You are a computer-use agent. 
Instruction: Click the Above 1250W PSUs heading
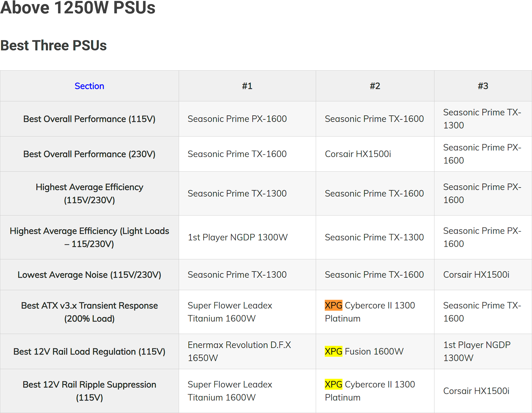78,7
